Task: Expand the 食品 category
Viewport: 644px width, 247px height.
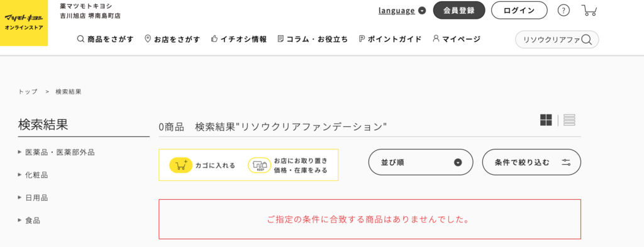Action: coord(29,221)
